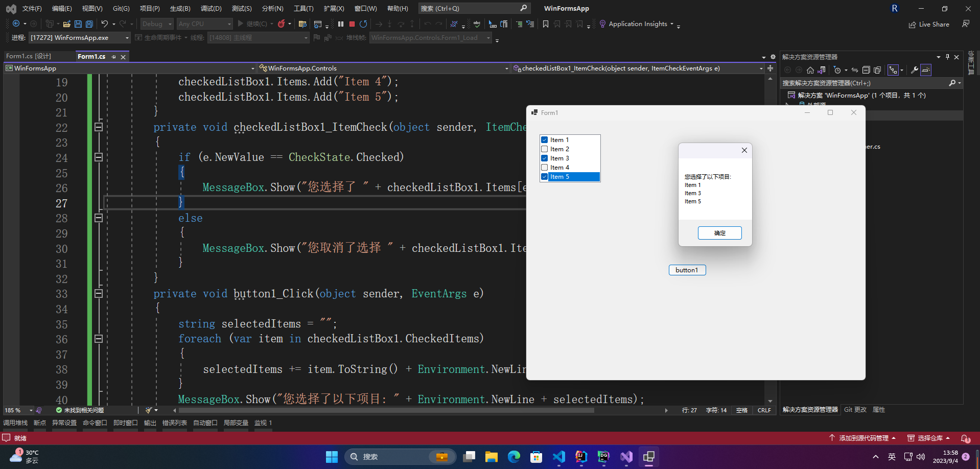
Task: Open Microsoft Edge from the taskbar
Action: pos(514,457)
